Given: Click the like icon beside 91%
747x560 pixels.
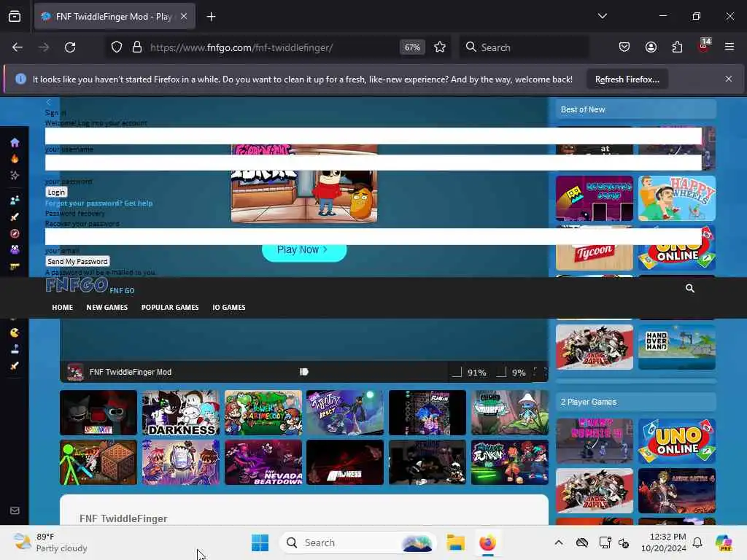Looking at the screenshot, I should (457, 372).
